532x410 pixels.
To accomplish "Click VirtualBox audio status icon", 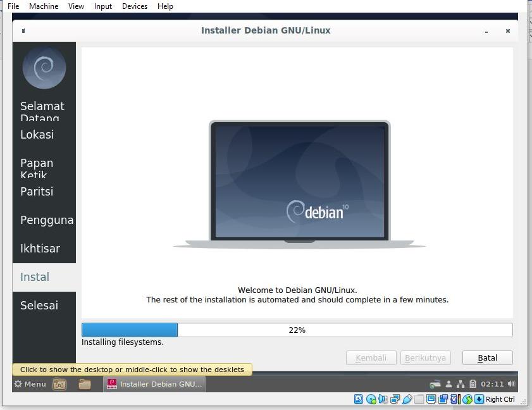I will pyautogui.click(x=383, y=399).
